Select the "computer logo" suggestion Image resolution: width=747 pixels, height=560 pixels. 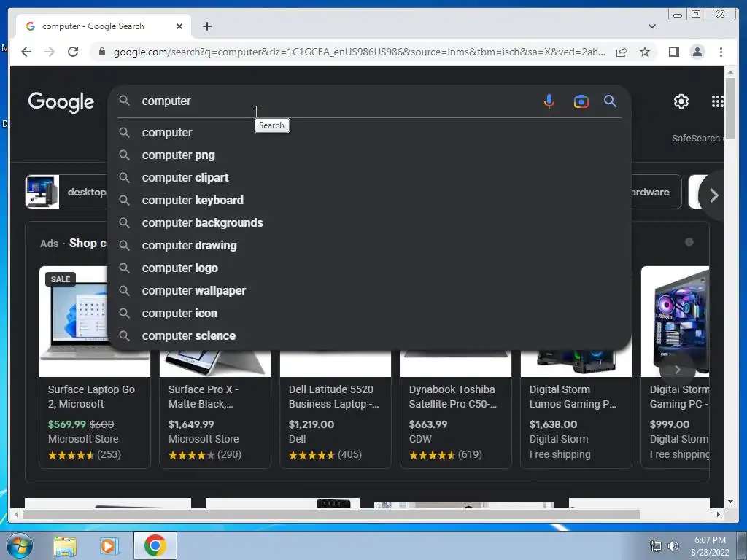coord(370,268)
